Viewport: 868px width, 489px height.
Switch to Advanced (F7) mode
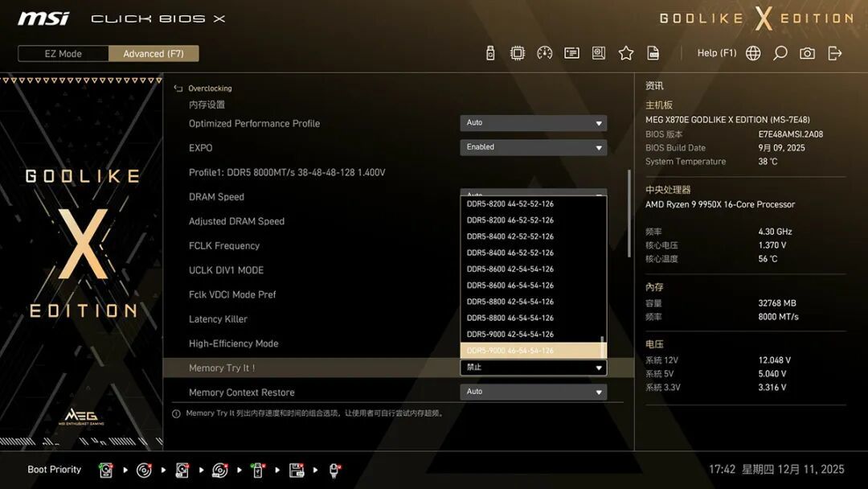[x=154, y=54]
